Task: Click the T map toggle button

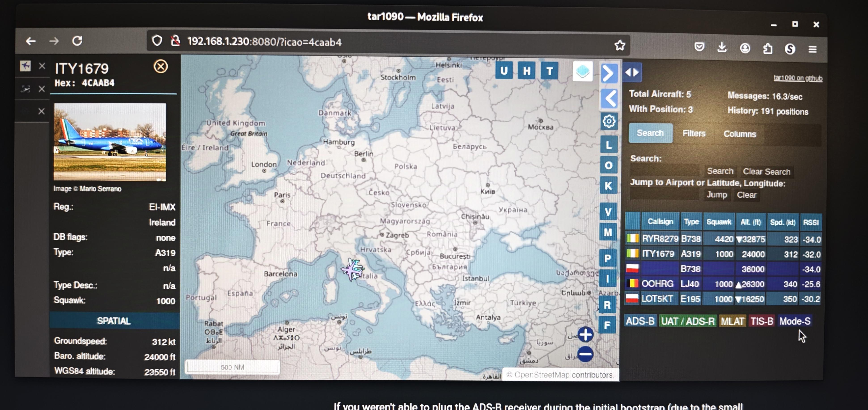Action: coord(550,71)
